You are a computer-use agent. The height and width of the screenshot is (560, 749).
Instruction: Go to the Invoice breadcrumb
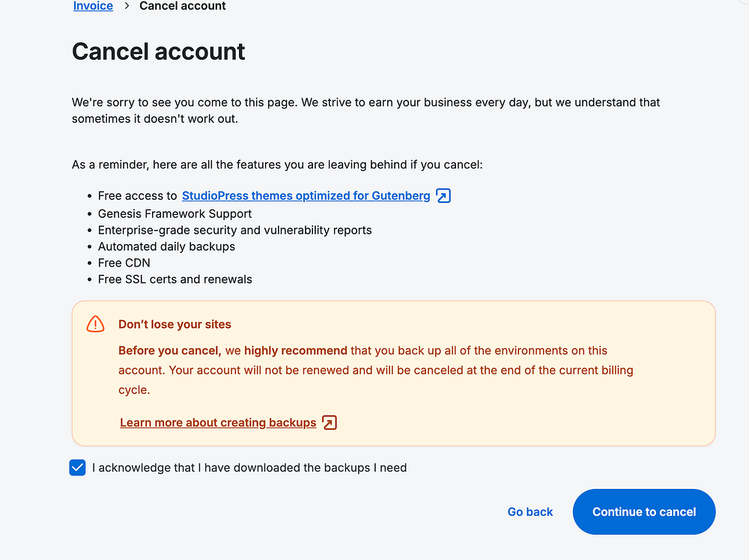[x=93, y=6]
